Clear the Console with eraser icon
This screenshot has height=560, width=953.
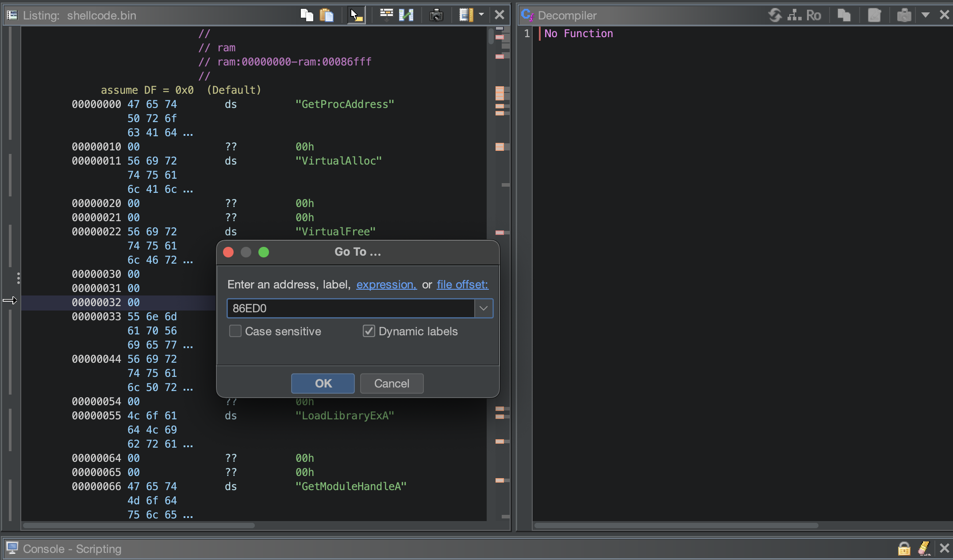point(924,548)
